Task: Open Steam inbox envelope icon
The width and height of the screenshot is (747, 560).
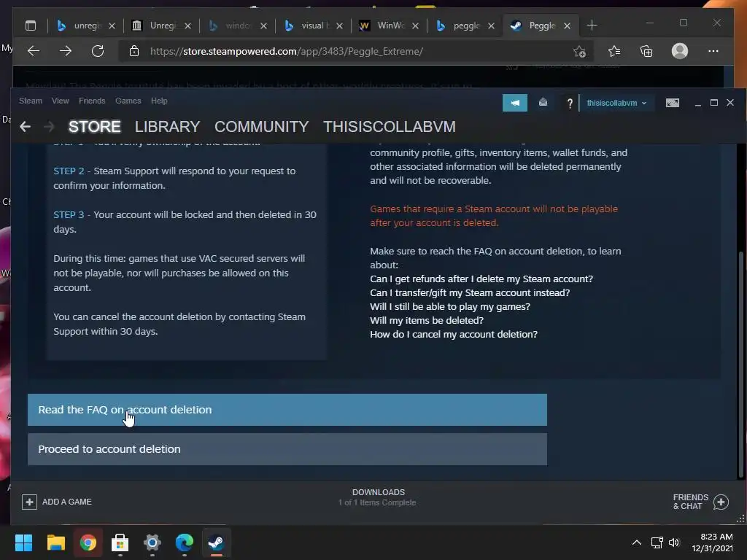Action: (x=543, y=102)
